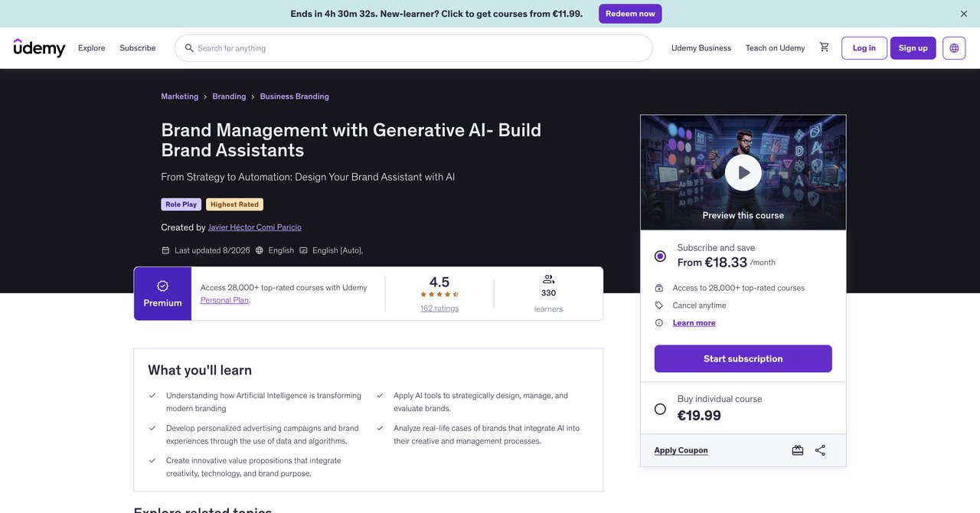The width and height of the screenshot is (980, 513).
Task: Click the Log in button
Action: point(864,48)
